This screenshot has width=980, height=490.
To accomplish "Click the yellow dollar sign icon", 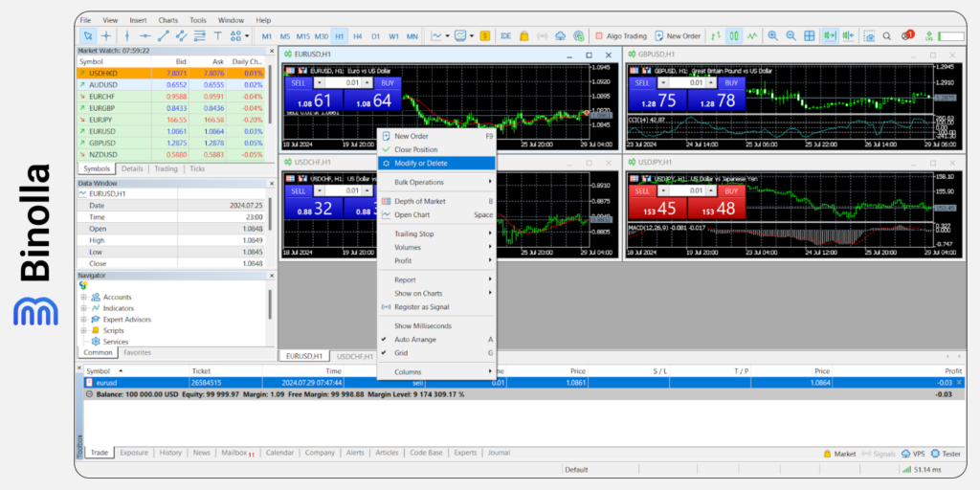I will (x=485, y=35).
